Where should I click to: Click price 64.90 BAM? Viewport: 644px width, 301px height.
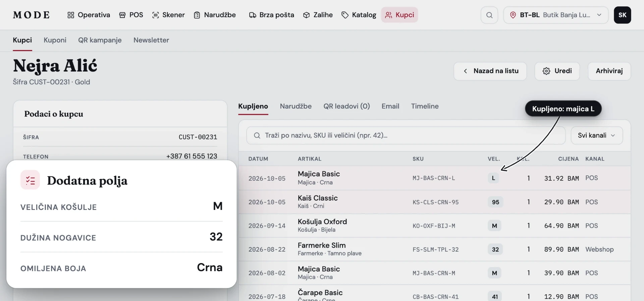click(x=561, y=226)
